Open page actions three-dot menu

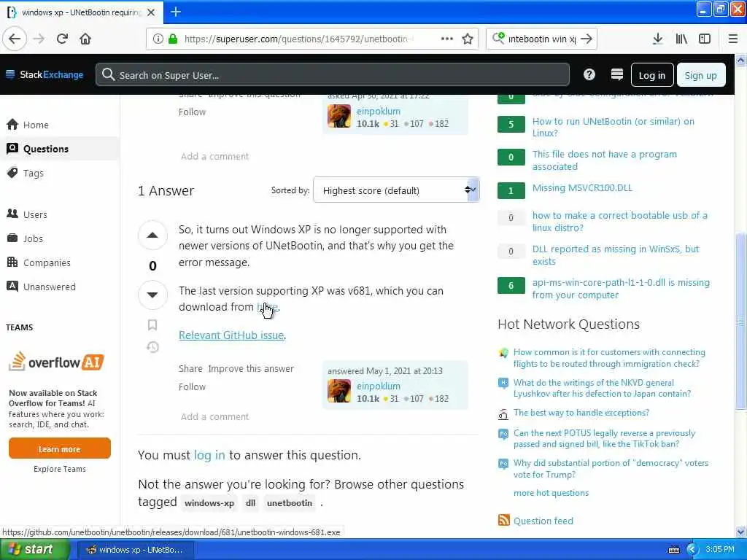[447, 39]
